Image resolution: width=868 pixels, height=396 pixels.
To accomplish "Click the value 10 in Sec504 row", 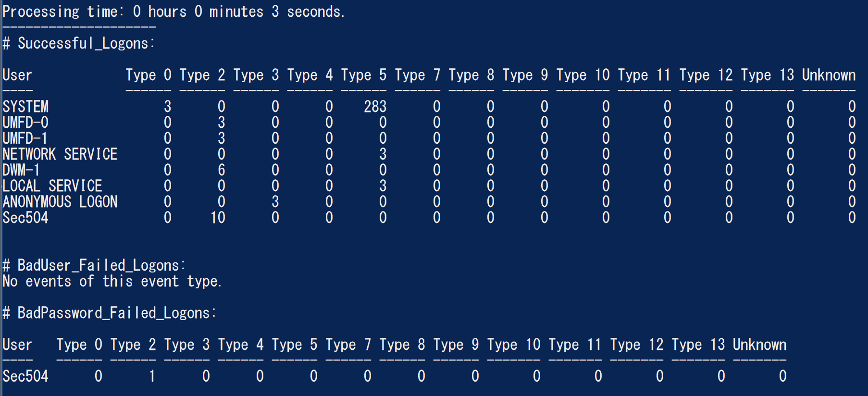I will point(218,217).
